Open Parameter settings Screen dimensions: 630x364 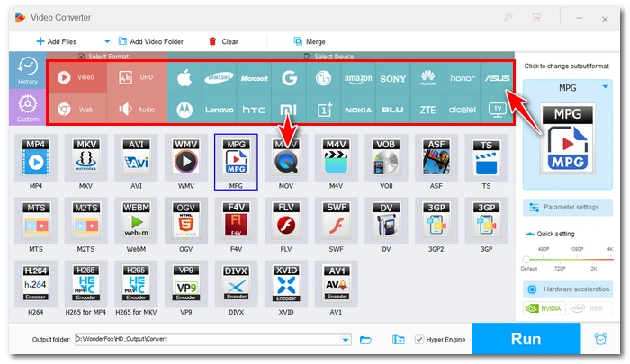pos(568,207)
